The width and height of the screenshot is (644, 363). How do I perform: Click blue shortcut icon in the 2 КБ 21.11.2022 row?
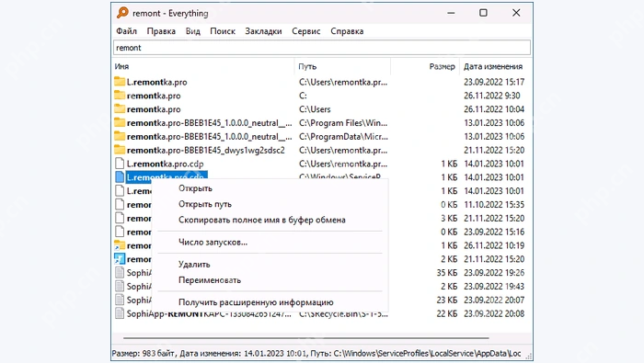(x=120, y=259)
